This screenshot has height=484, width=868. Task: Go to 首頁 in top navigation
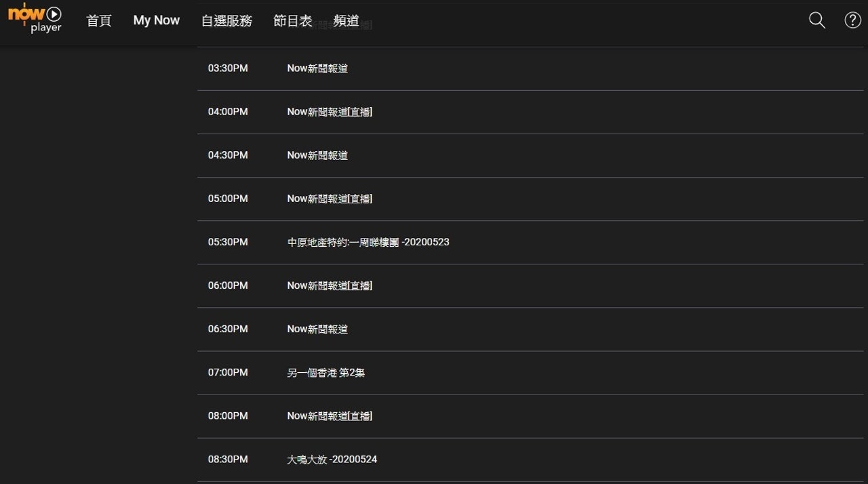(x=99, y=20)
